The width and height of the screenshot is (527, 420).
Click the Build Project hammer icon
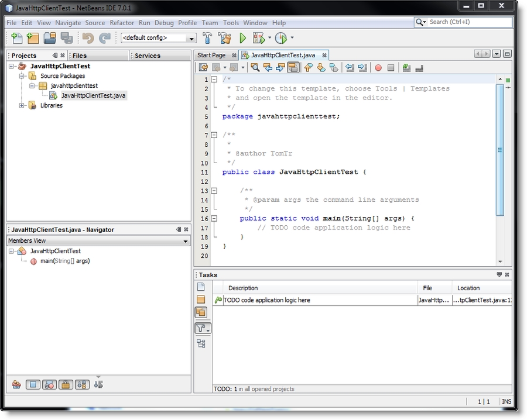tap(207, 38)
